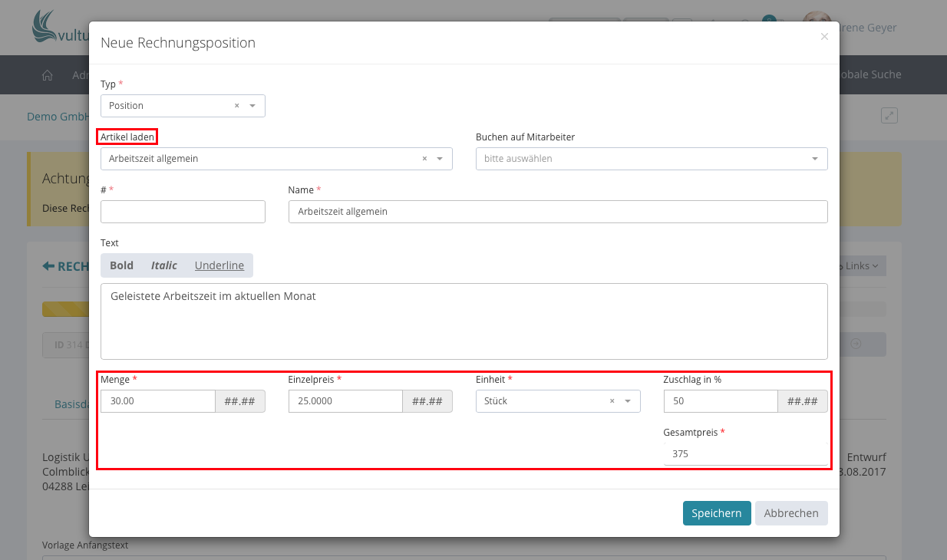Apply Italic text formatting
This screenshot has height=560, width=947.
[x=163, y=265]
